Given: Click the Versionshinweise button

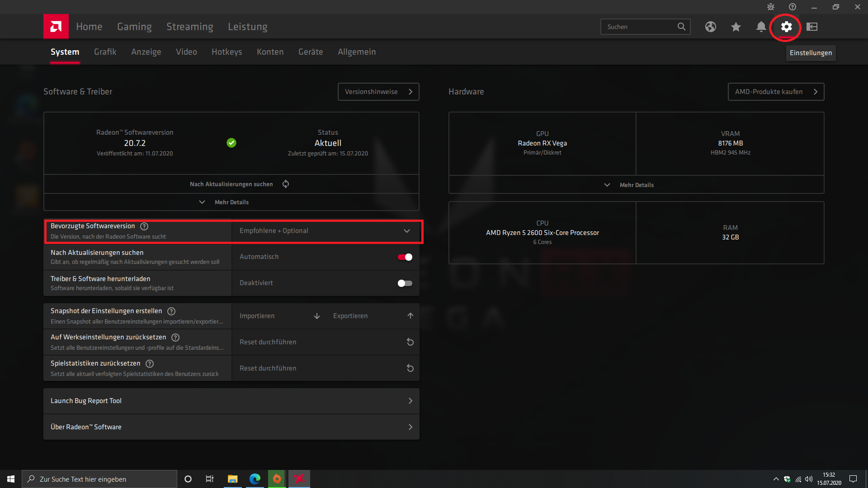Looking at the screenshot, I should (378, 92).
